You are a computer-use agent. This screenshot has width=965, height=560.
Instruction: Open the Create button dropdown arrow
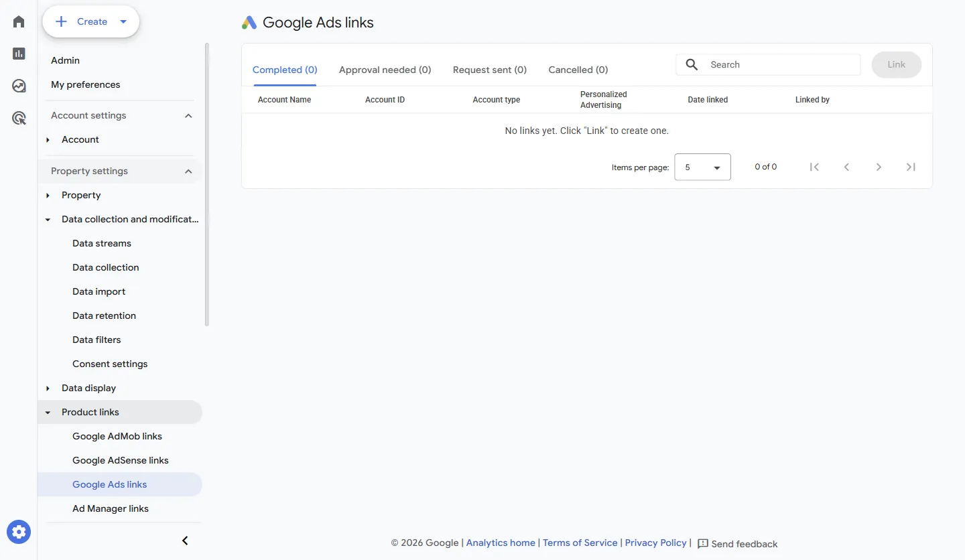tap(123, 21)
